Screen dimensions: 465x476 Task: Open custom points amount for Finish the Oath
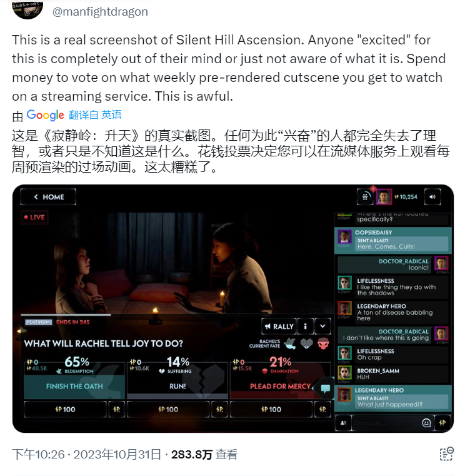[x=117, y=409]
